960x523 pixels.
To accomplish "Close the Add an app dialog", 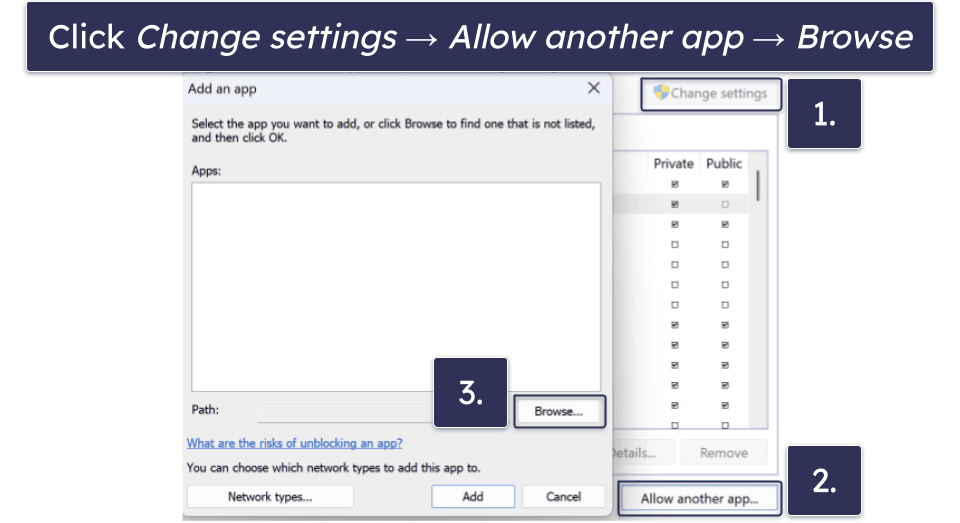I will click(x=593, y=88).
